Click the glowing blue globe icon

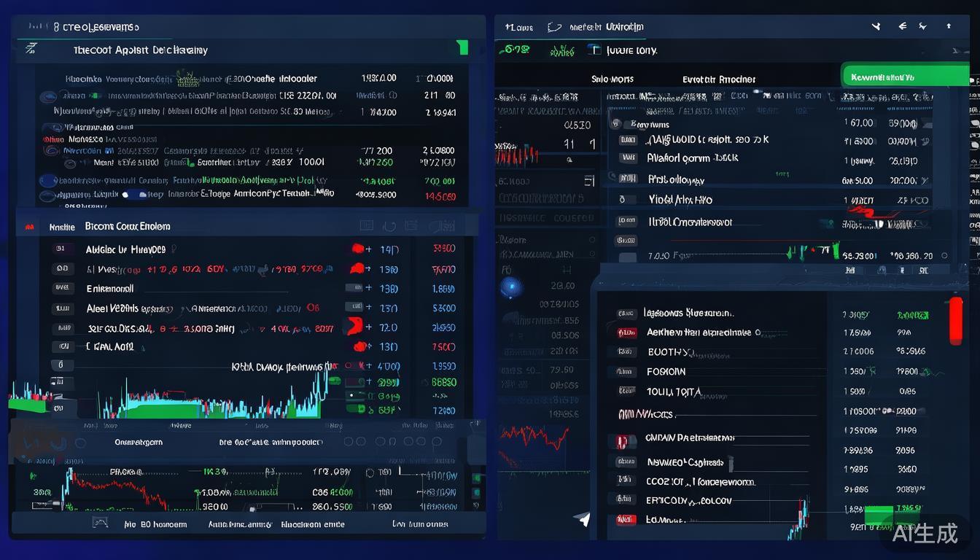[510, 287]
